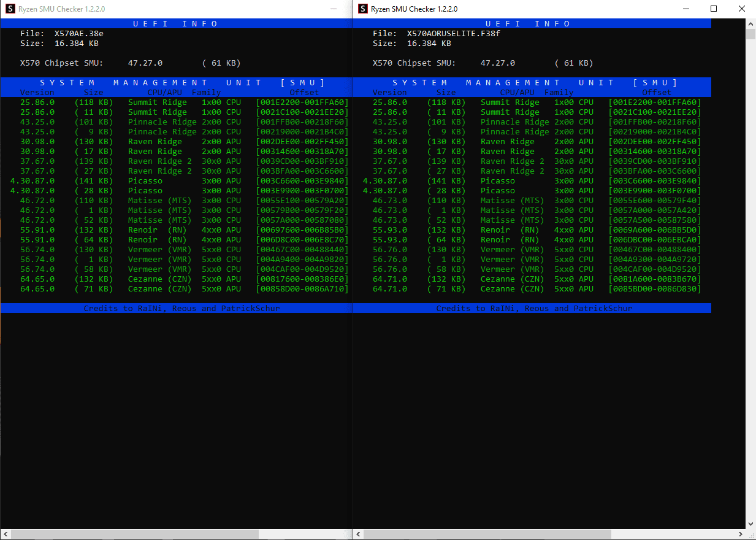Click size 16.384 KB in the right window
Viewport: 756px width, 540px height.
[429, 44]
